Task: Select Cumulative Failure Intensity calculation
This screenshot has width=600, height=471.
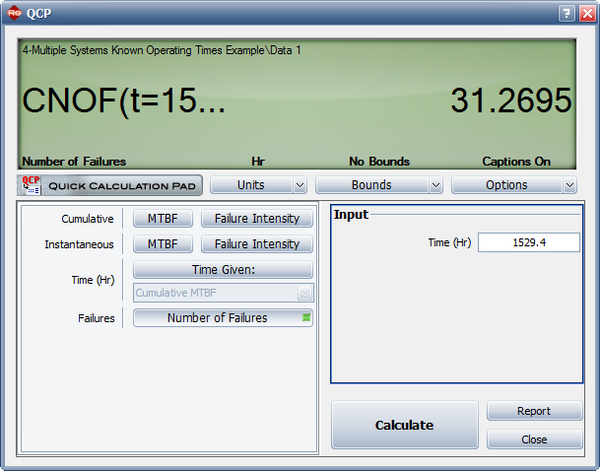Action: coord(257,219)
